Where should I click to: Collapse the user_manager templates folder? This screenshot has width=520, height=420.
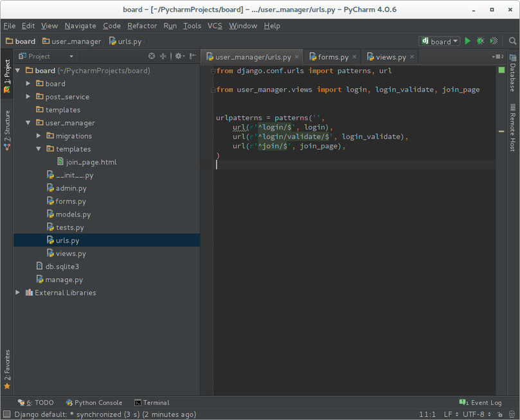point(39,149)
